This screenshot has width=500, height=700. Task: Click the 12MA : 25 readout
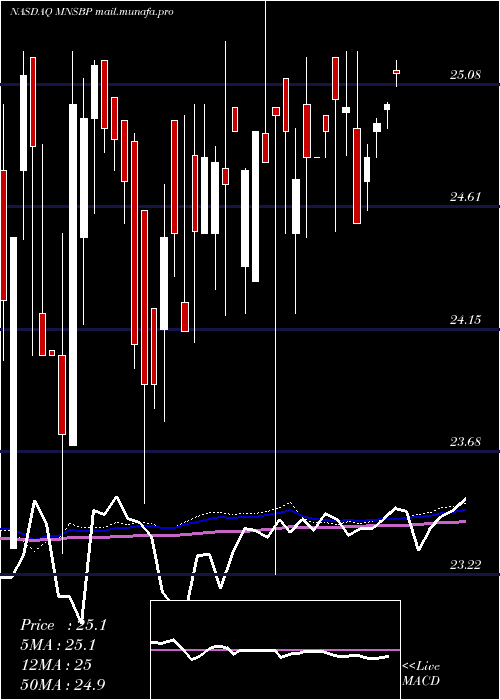56,664
